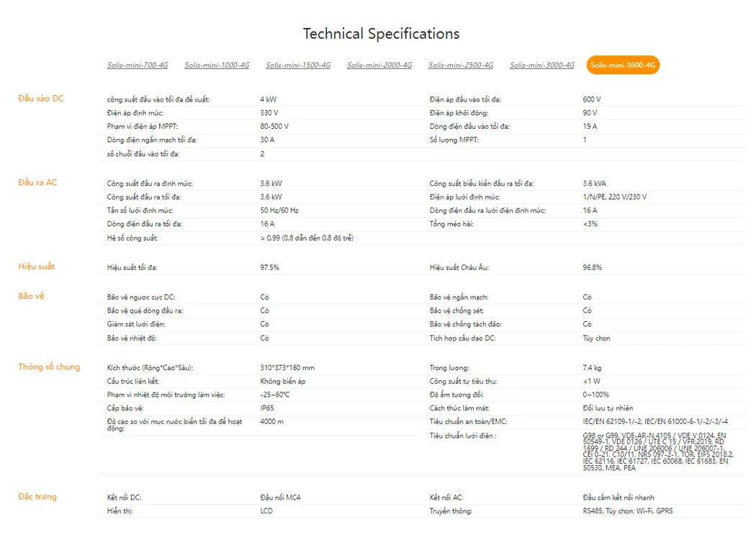Screen dimensions: 756x540
Task: View the Solis-mini-3000-4G specifications tab
Action: coord(542,66)
